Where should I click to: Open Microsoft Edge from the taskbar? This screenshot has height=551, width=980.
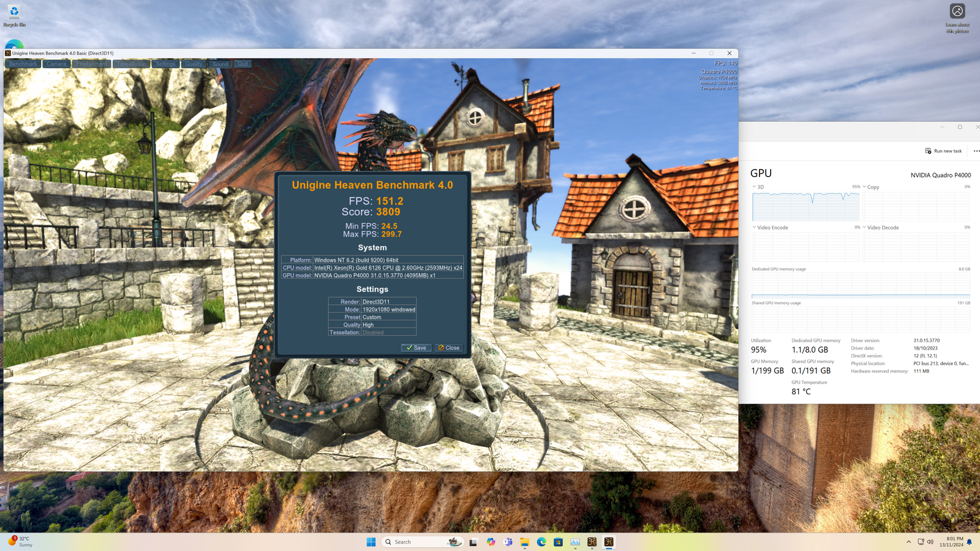click(541, 542)
